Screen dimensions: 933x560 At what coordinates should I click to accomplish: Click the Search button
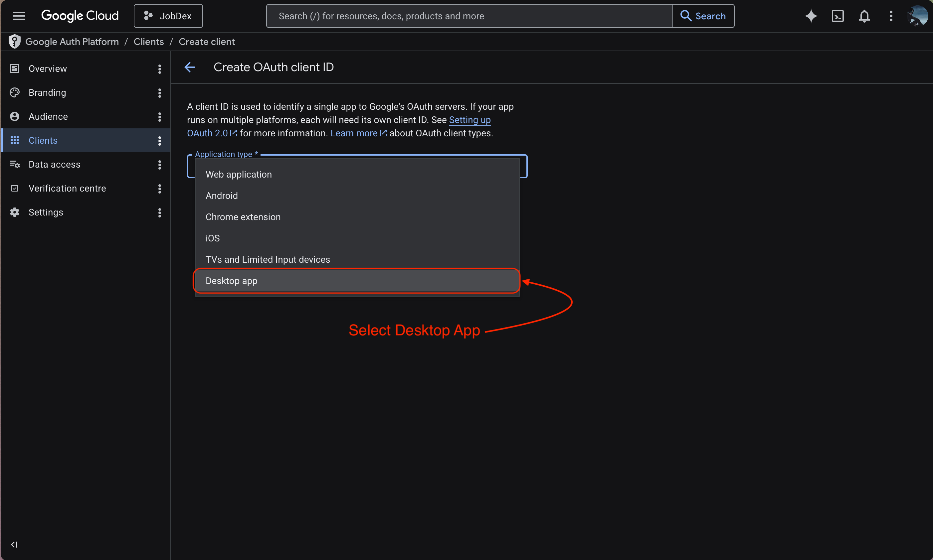pos(703,16)
